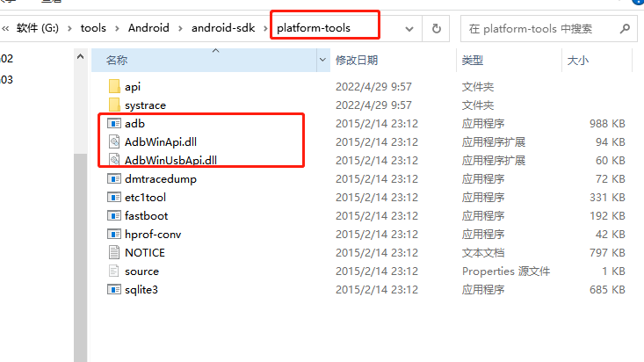Open the name column filter dropdown
The width and height of the screenshot is (644, 362).
[x=322, y=60]
